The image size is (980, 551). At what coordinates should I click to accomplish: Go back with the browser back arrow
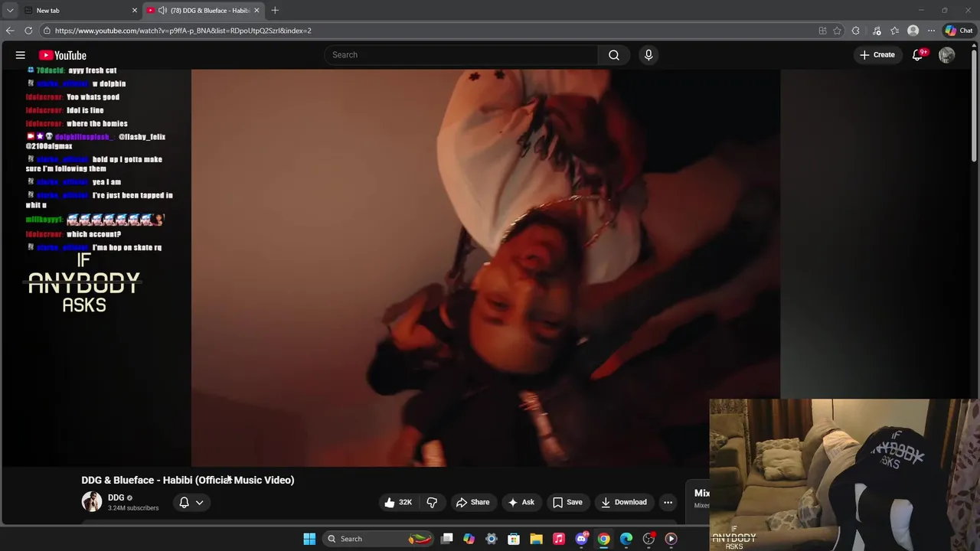point(10,31)
